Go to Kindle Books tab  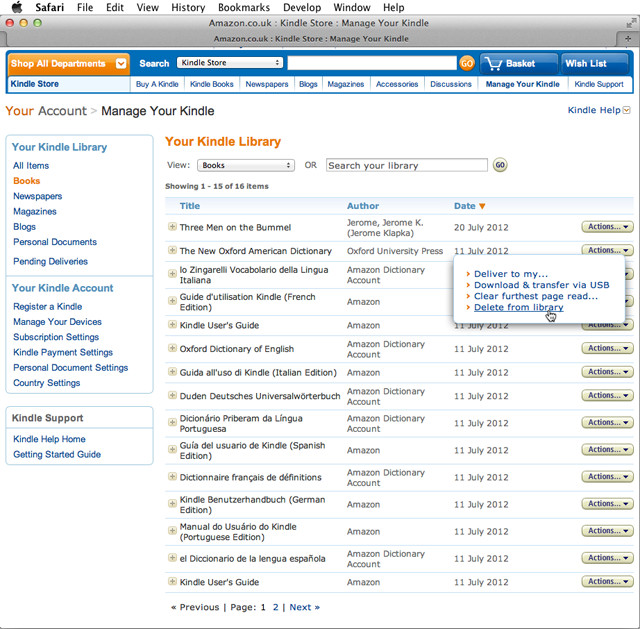click(211, 84)
